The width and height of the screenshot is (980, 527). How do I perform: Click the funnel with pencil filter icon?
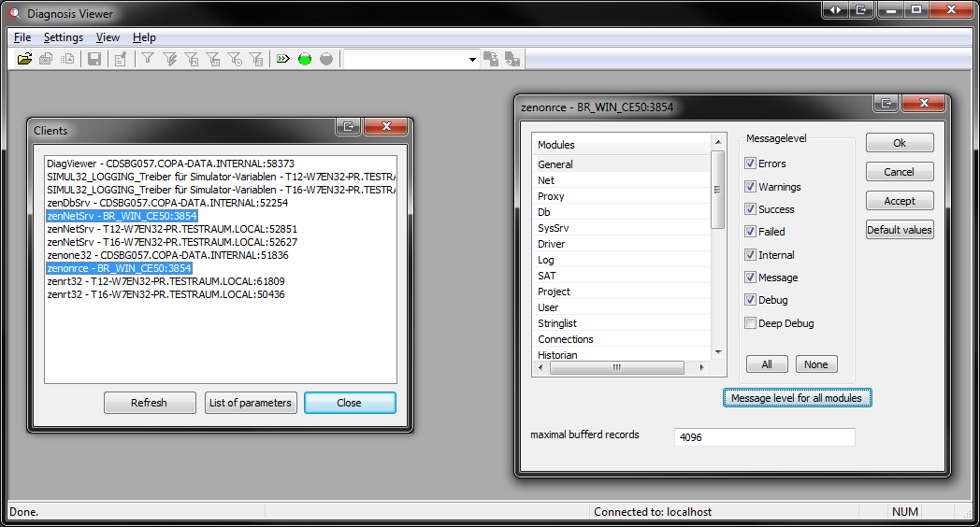169,59
